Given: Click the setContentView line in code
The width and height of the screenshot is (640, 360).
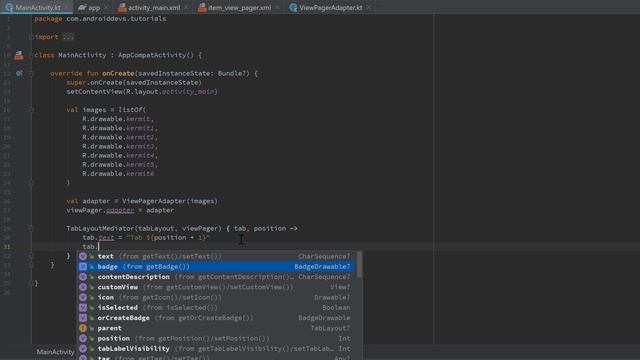Looking at the screenshot, I should [x=142, y=92].
